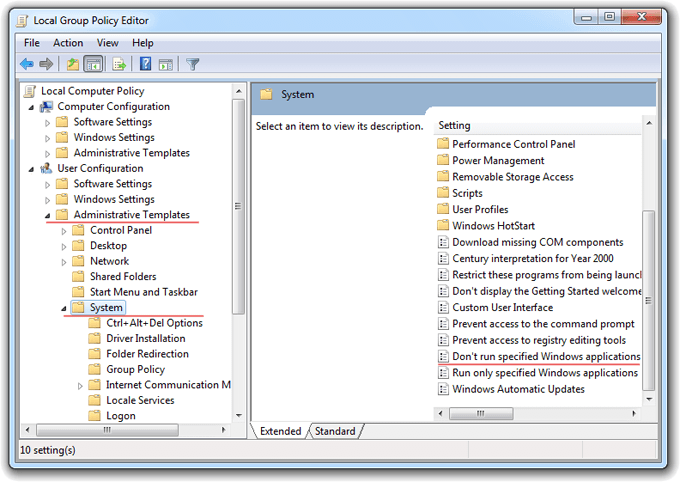Click the tree pane scroll up arrow
The width and height of the screenshot is (680, 482).
pos(239,91)
